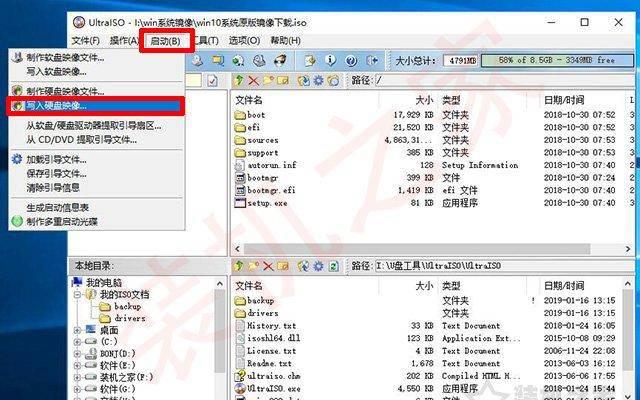This screenshot has height=400, width=640.
Task: Open the 文件(F) menu
Action: click(85, 41)
